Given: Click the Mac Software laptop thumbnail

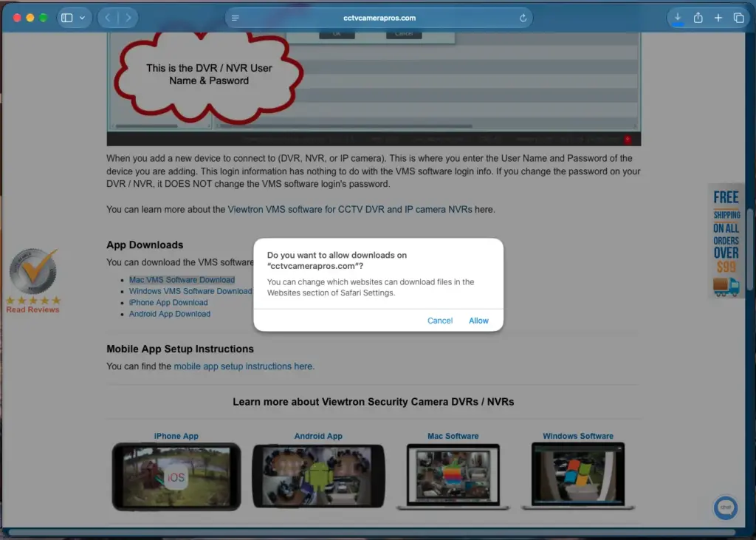Looking at the screenshot, I should (453, 476).
